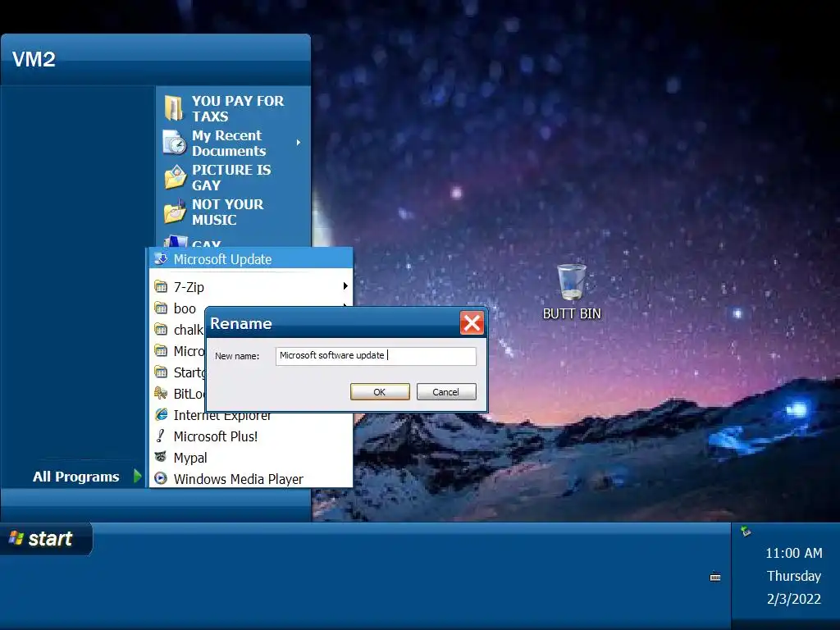Open All Programs menu

pos(76,477)
